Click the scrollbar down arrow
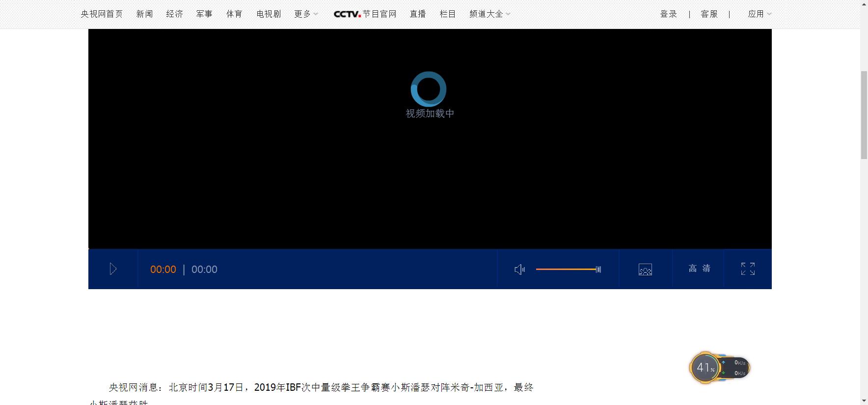This screenshot has height=405, width=868. [864, 401]
